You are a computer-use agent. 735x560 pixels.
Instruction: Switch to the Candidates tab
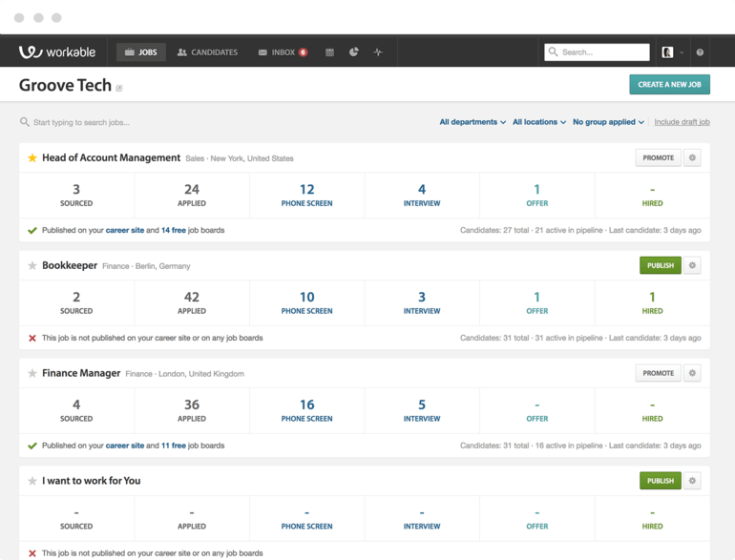point(207,52)
